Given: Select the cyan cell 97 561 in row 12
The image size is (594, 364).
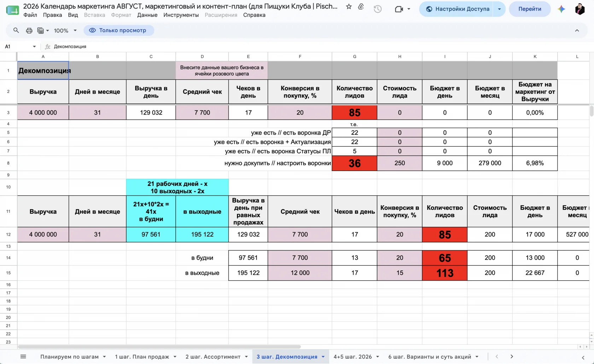Looking at the screenshot, I should 151,235.
